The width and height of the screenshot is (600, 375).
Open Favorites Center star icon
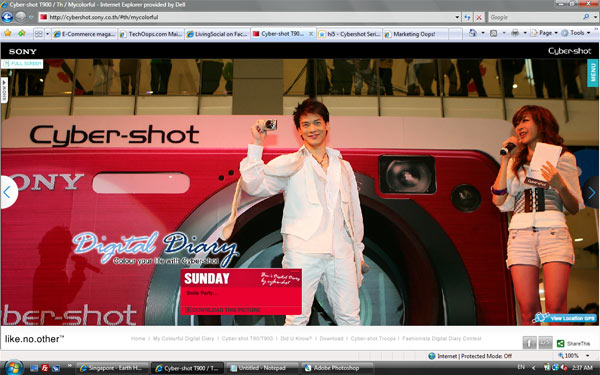pos(8,34)
